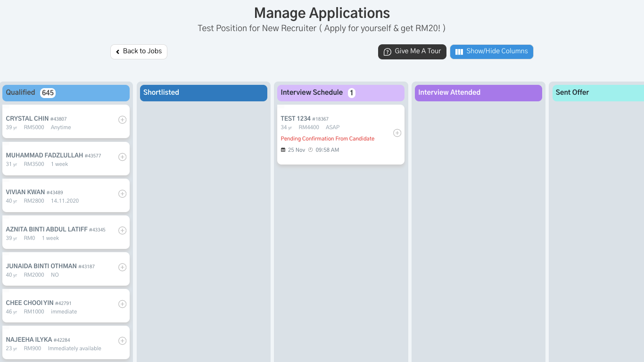The height and width of the screenshot is (362, 644).
Task: Click the 25 Nov interview date
Action: pos(297,150)
